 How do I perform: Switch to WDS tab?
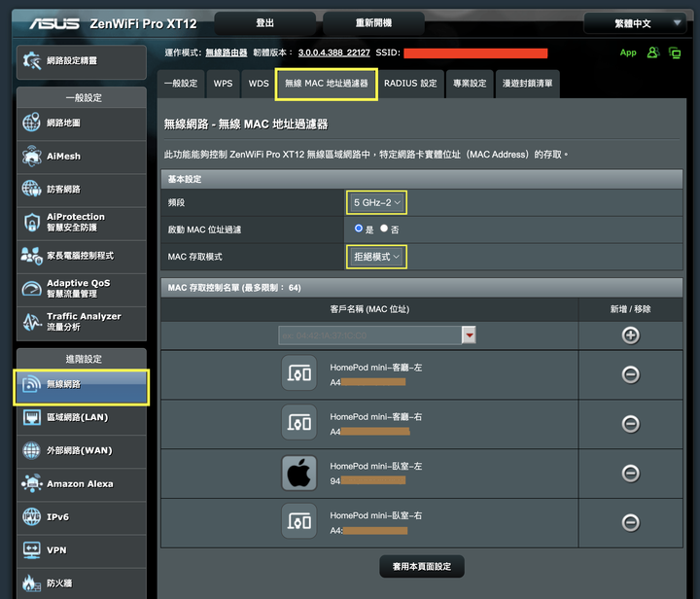[259, 84]
